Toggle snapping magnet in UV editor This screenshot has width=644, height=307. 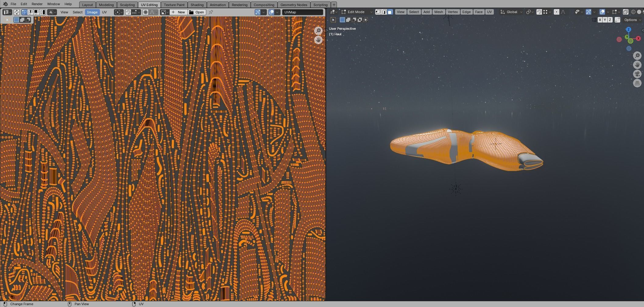click(x=128, y=12)
